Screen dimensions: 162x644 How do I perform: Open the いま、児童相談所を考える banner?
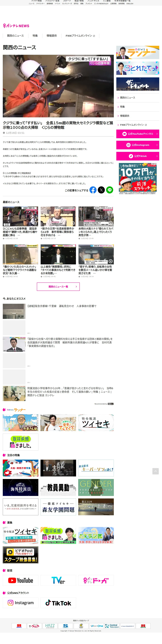pos(20,507)
